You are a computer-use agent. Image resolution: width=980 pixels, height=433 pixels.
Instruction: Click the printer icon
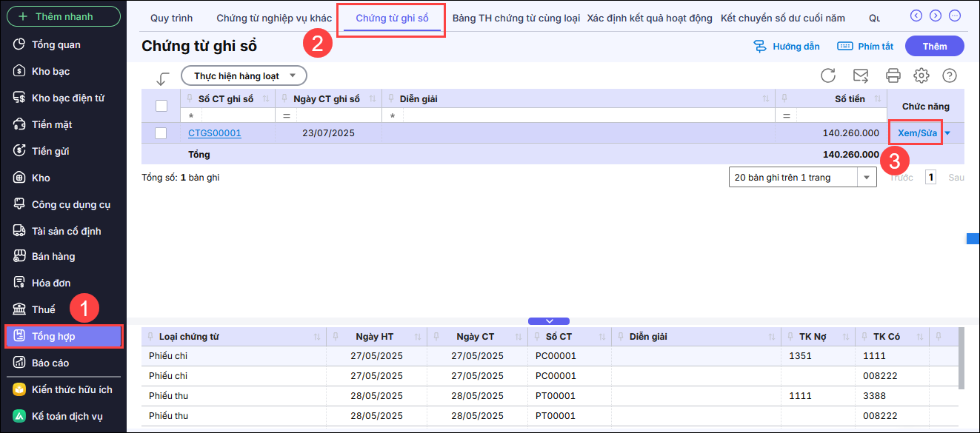(893, 75)
